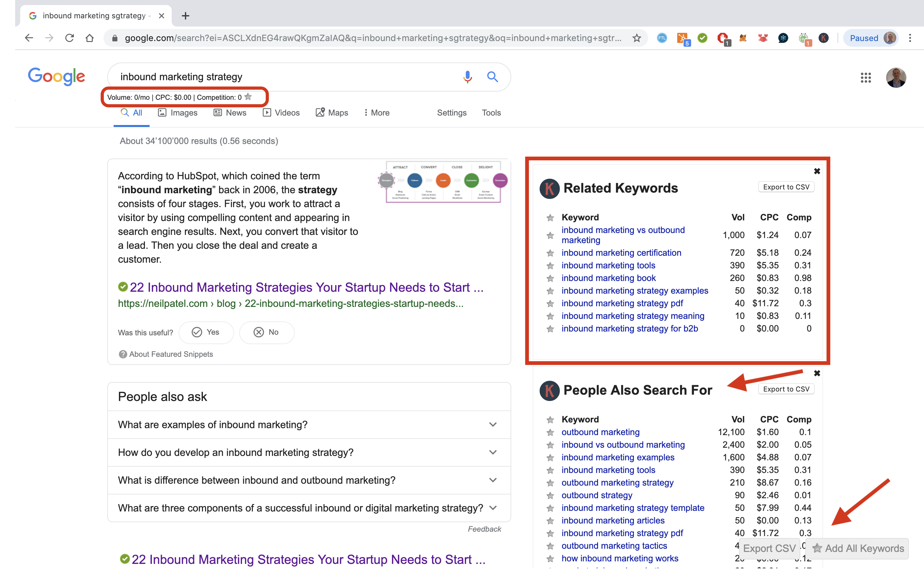Click No for Was this useful

click(x=267, y=332)
